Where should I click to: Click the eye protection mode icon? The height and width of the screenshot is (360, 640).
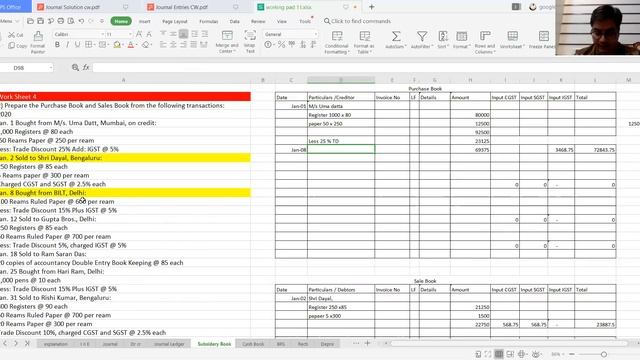[x=536, y=354]
